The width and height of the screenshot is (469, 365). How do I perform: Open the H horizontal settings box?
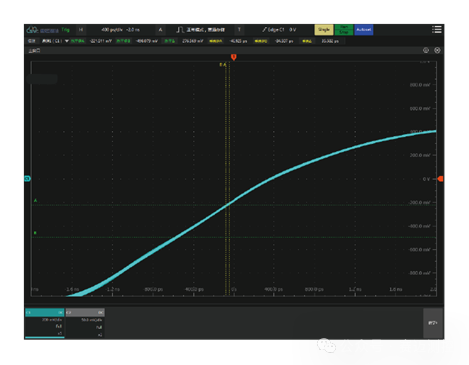click(x=81, y=30)
